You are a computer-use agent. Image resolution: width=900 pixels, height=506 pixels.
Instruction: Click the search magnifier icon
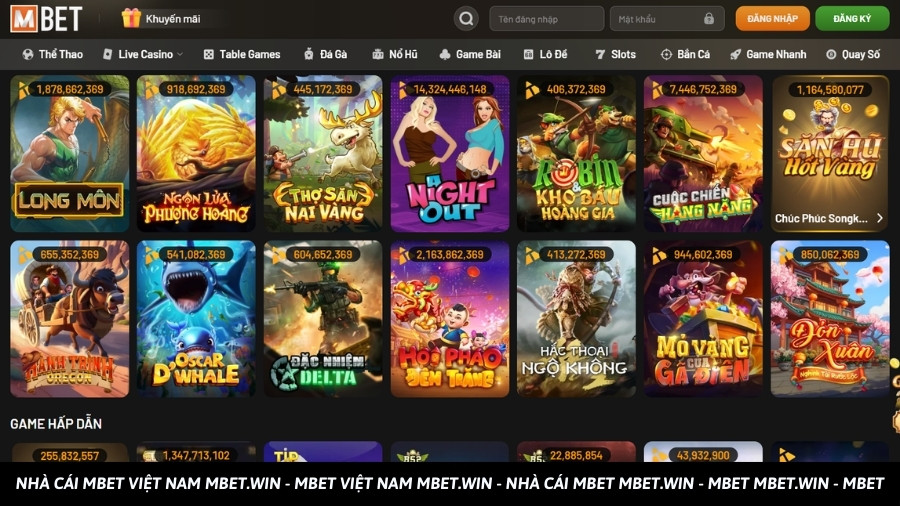466,18
